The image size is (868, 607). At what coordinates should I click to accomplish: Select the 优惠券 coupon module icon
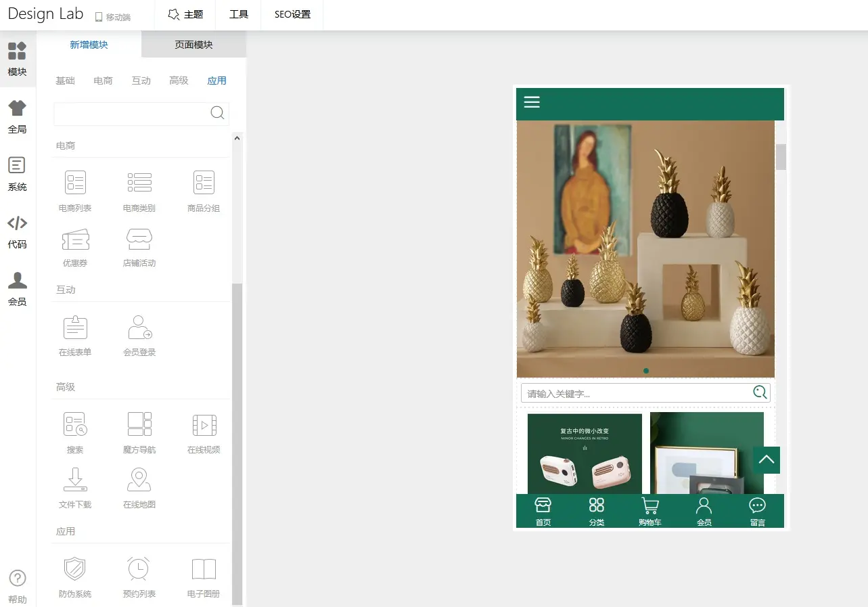tap(75, 240)
